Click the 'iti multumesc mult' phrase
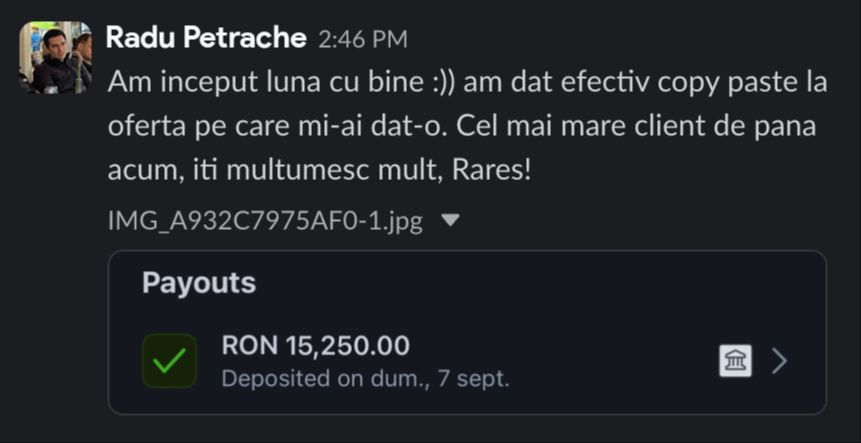This screenshot has width=861, height=443. pyautogui.click(x=305, y=170)
